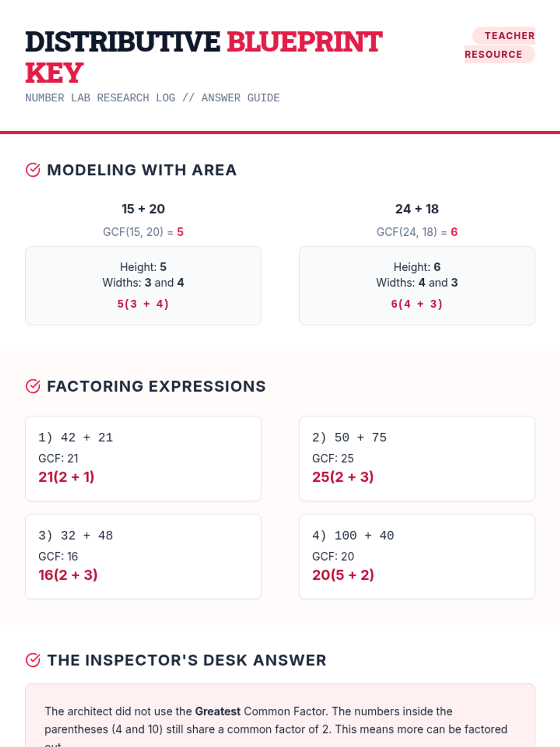Click the 20(5 + 2) answer
Viewport: 560px width, 747px height.
343,575
